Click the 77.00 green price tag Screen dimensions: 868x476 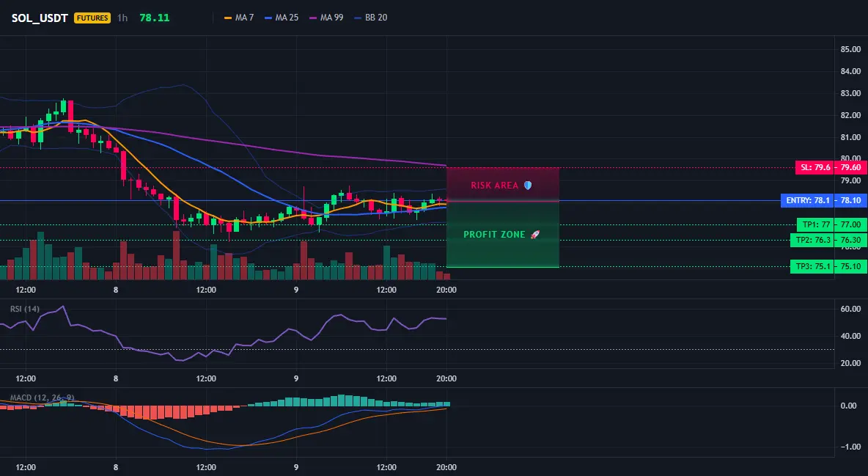coord(851,224)
